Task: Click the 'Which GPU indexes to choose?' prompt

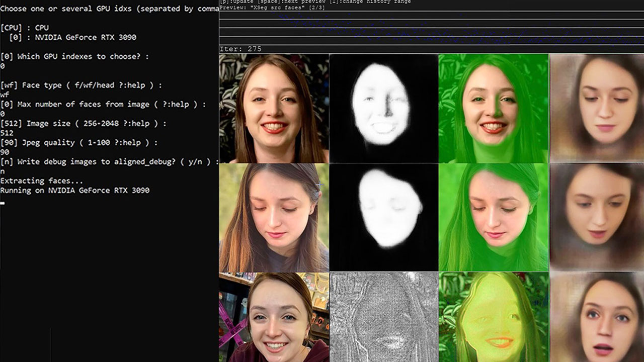Action: (74, 56)
